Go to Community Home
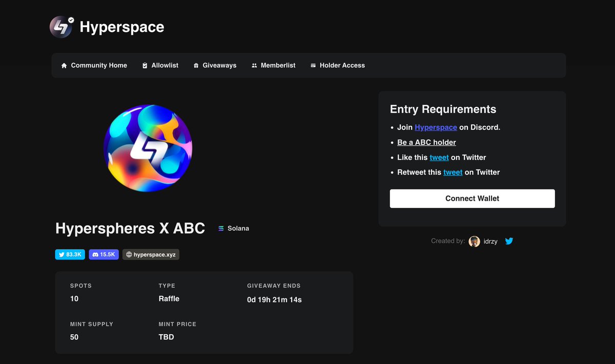The image size is (615, 364). [94, 66]
